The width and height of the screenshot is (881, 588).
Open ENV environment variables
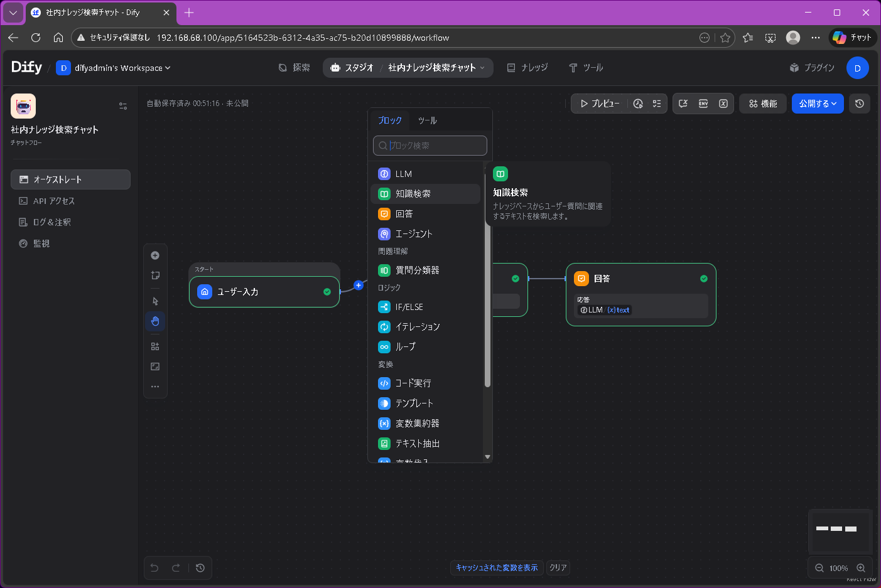(x=703, y=104)
